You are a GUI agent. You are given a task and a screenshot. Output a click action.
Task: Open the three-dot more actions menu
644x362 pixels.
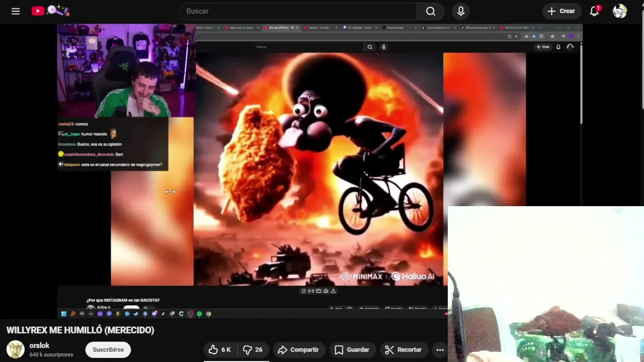tap(440, 349)
